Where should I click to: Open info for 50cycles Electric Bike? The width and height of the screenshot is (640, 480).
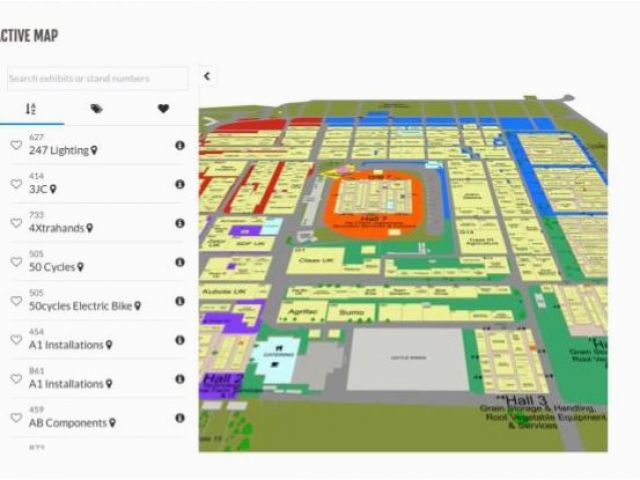(180, 301)
